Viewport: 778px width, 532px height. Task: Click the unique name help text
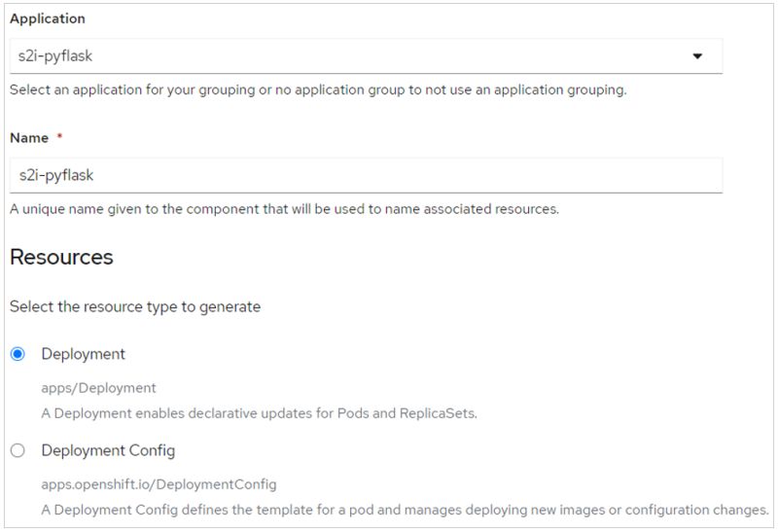[284, 209]
